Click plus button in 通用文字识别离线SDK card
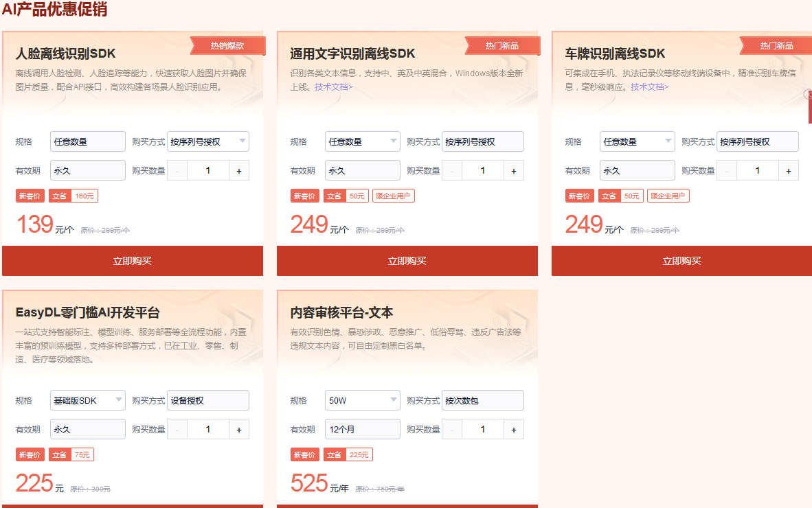Screen dimensions: 812x508 coord(514,171)
